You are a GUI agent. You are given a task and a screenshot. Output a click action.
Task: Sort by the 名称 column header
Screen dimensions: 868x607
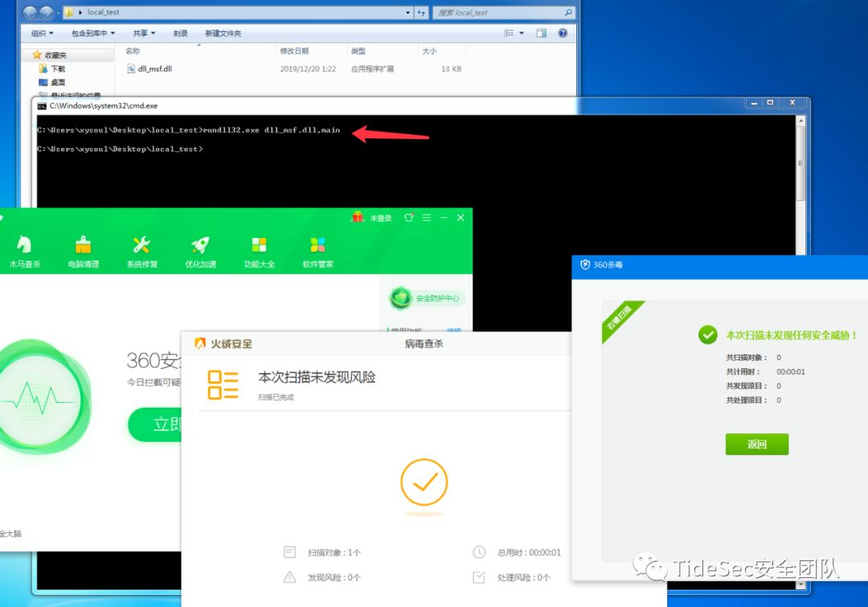tap(133, 51)
